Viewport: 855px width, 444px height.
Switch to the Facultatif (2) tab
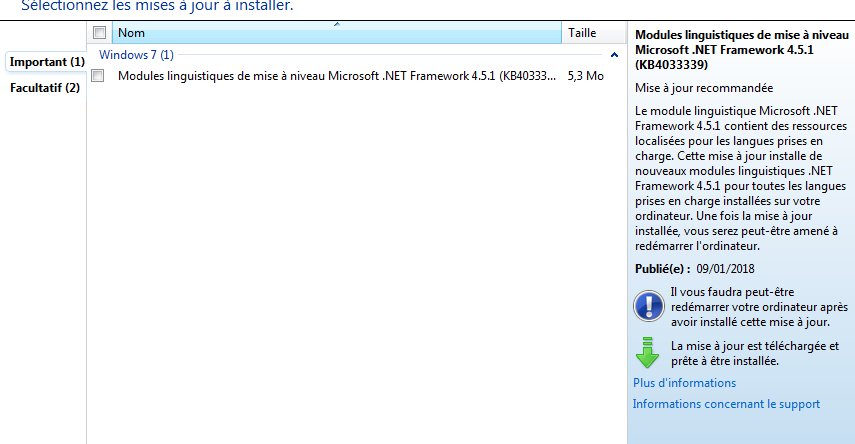tap(45, 88)
